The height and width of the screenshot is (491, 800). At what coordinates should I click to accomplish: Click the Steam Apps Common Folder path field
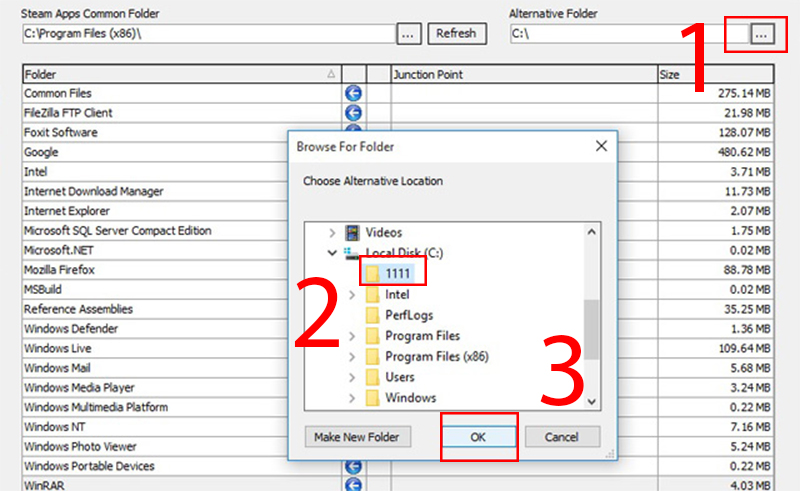(x=209, y=34)
